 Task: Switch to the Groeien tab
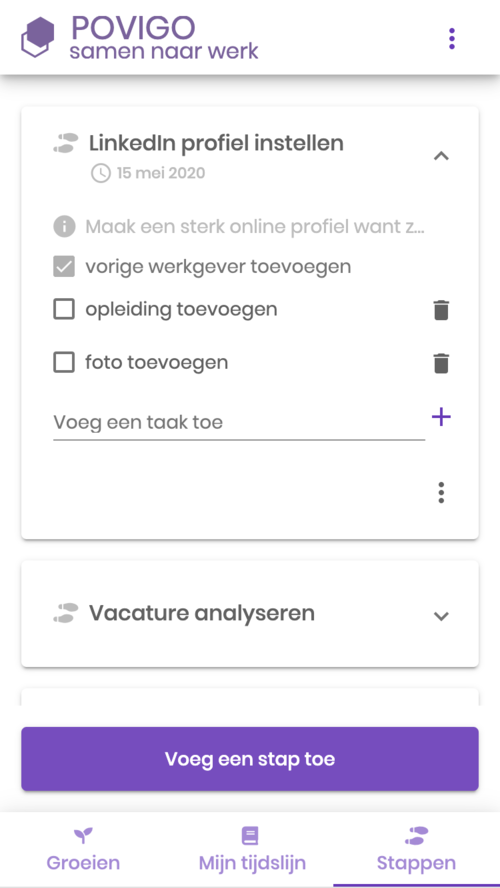tap(83, 849)
